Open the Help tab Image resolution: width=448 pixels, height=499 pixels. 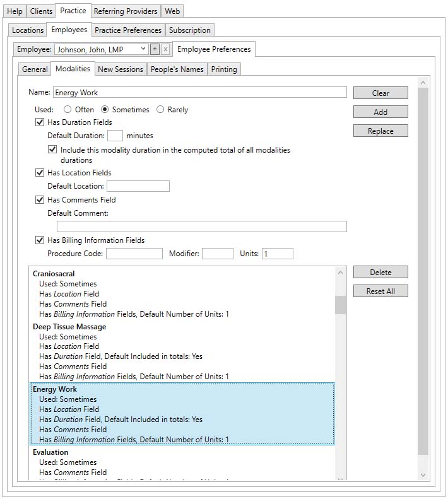pos(15,11)
